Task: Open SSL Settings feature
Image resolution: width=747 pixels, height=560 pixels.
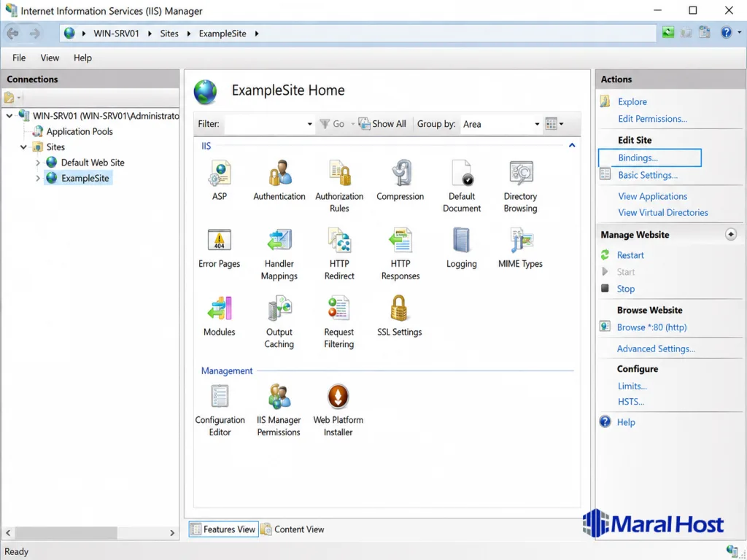Action: coord(399,316)
